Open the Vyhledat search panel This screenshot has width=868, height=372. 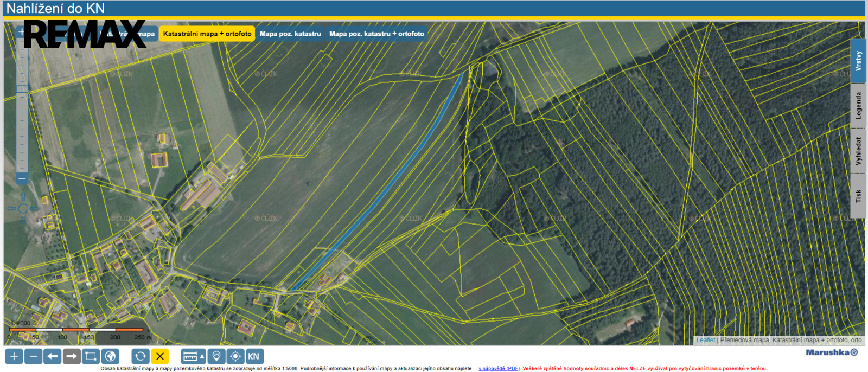pyautogui.click(x=858, y=151)
